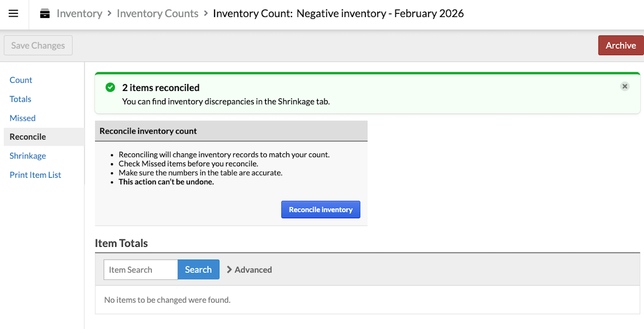
Task: Expand the Advanced search options
Action: (x=249, y=270)
